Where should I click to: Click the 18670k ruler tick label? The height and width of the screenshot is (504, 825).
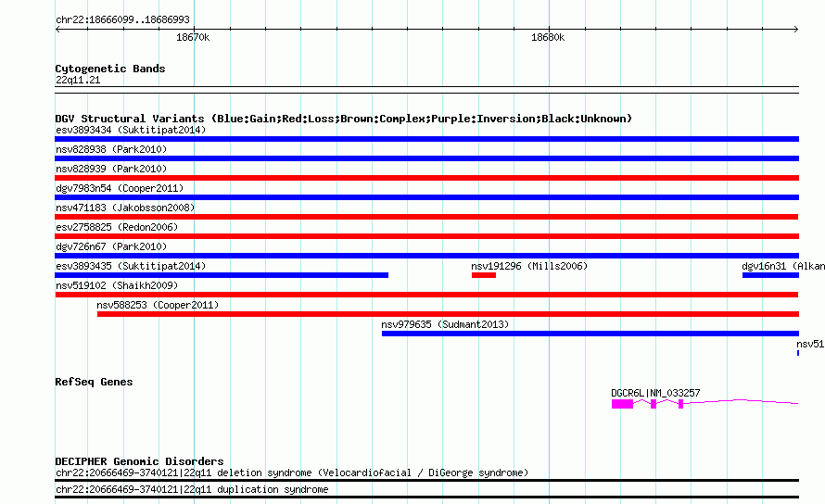click(x=193, y=37)
